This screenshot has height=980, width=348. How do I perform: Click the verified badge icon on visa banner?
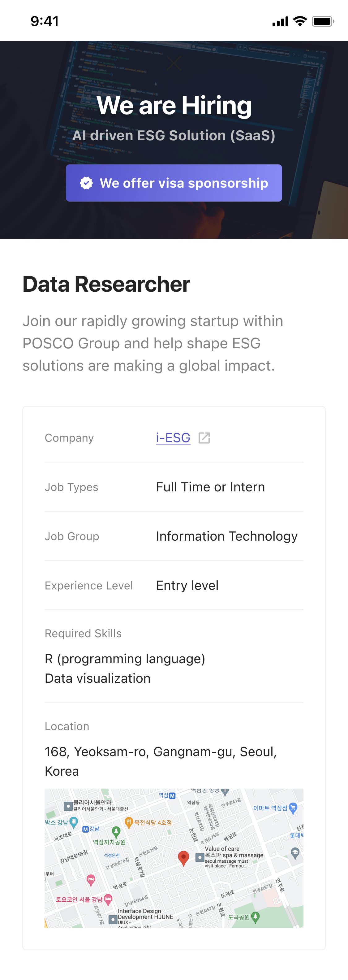(x=86, y=183)
